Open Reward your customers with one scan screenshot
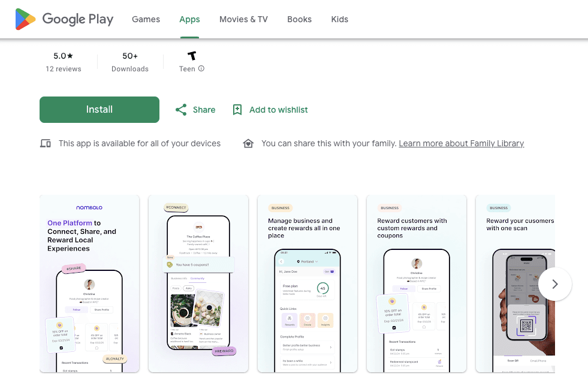The width and height of the screenshot is (588, 389). (x=515, y=284)
